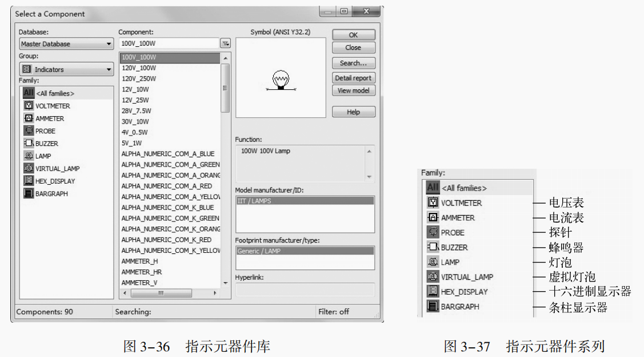The height and width of the screenshot is (357, 644).
Task: Click View model
Action: (x=353, y=90)
